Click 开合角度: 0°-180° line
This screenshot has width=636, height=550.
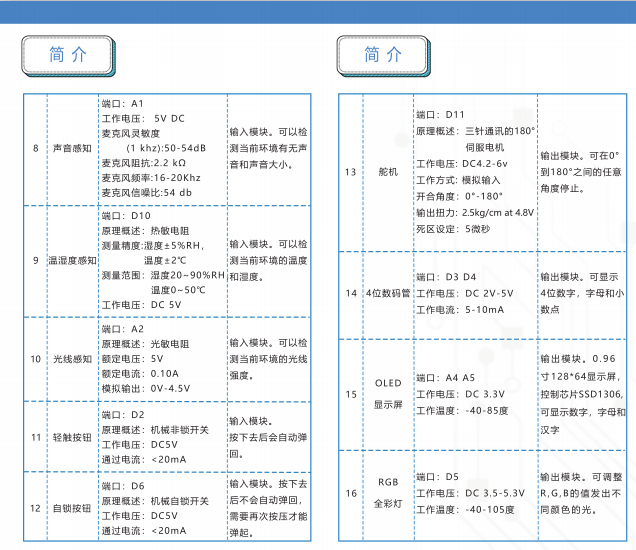(460, 196)
